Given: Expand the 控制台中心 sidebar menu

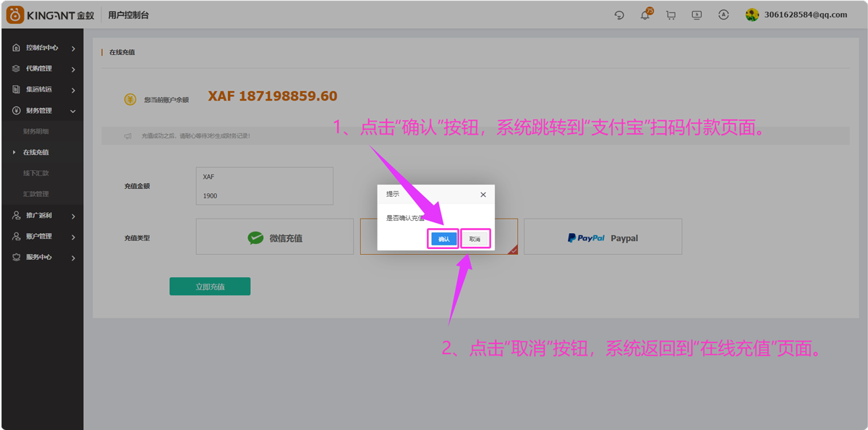Looking at the screenshot, I should tap(43, 48).
